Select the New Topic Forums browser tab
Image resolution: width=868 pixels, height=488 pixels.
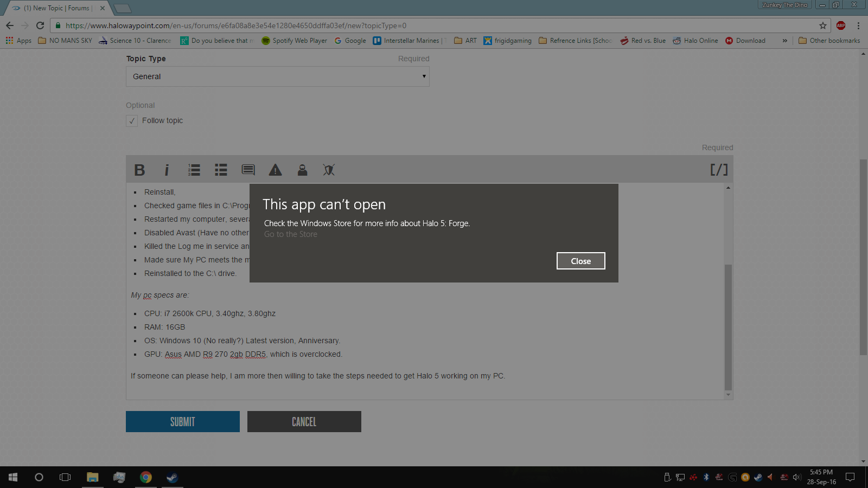pyautogui.click(x=56, y=8)
